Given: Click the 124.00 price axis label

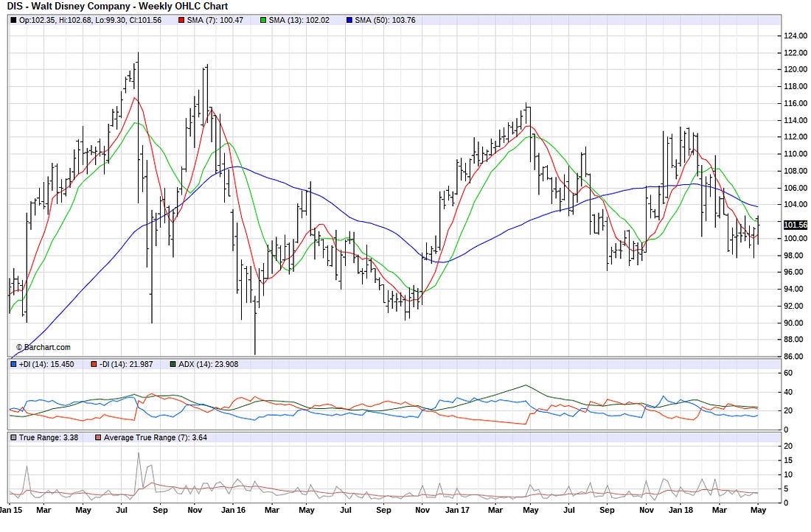Looking at the screenshot, I should 796,35.
